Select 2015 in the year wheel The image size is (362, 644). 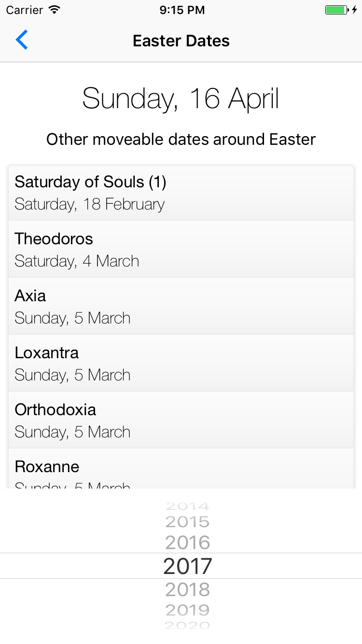point(188,522)
